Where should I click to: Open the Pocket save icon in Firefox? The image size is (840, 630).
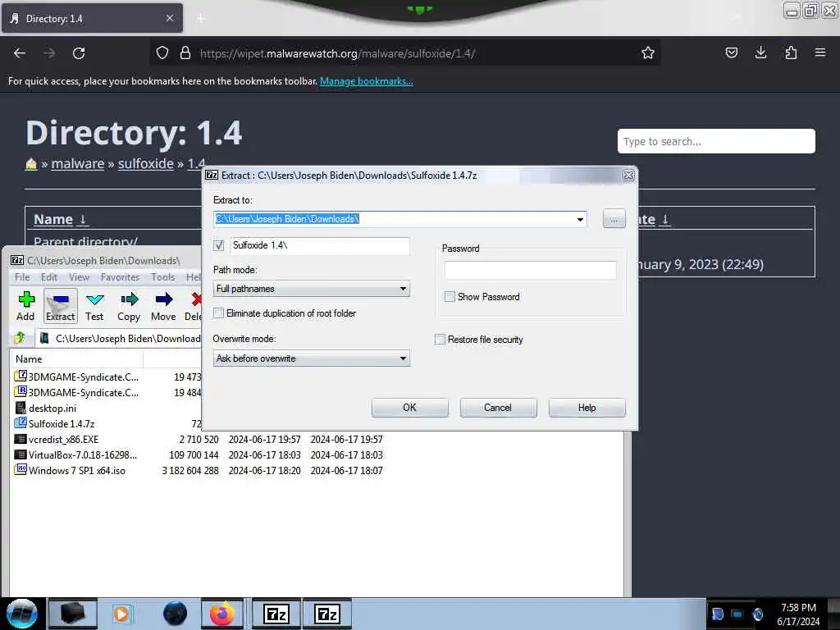tap(731, 52)
